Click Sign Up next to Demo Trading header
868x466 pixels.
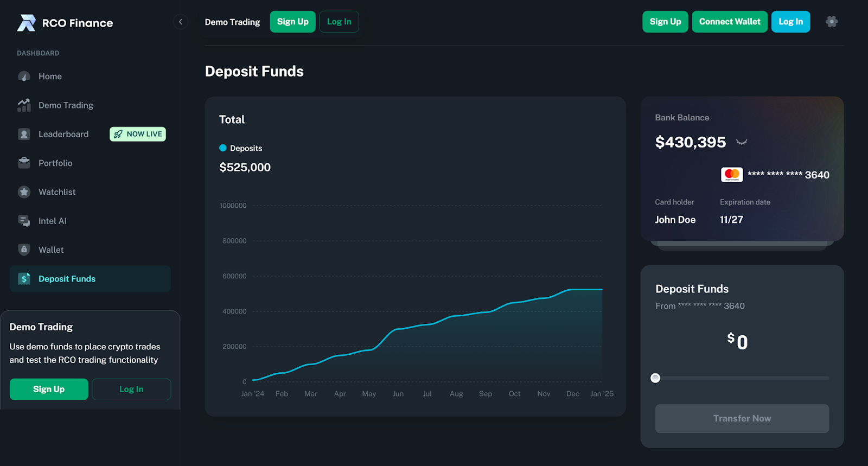tap(292, 22)
